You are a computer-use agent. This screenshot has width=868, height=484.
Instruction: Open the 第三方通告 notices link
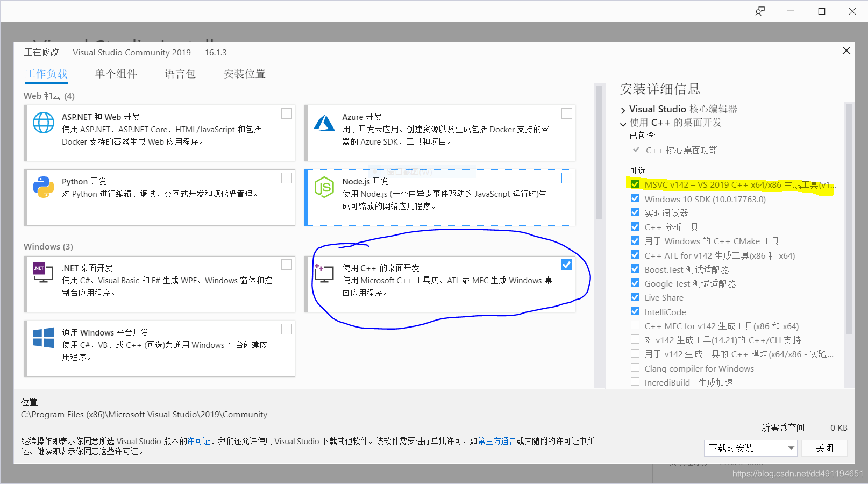(x=497, y=441)
